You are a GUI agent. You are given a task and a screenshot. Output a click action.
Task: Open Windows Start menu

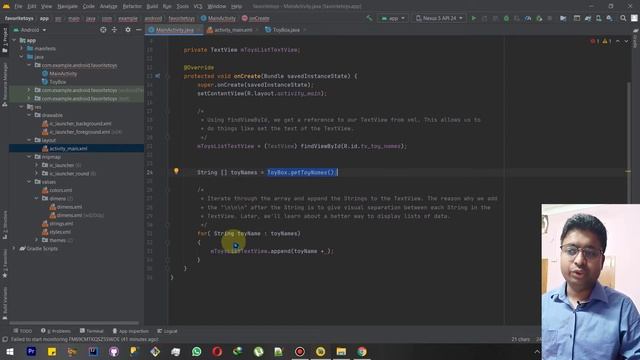pos(10,351)
